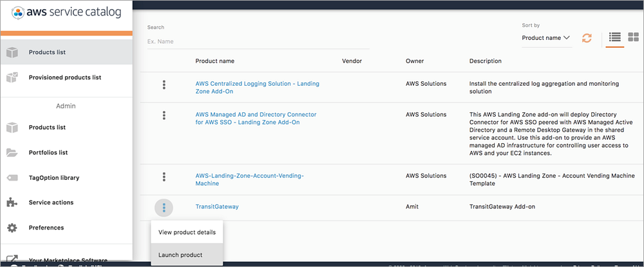Click the Amit owner cell
Image resolution: width=644 pixels, height=267 pixels.
click(412, 206)
